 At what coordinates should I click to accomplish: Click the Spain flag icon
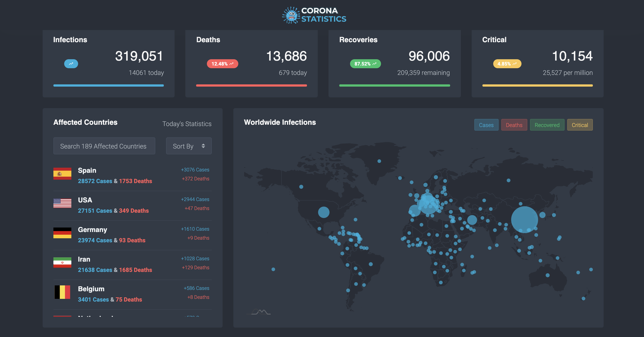pyautogui.click(x=62, y=174)
